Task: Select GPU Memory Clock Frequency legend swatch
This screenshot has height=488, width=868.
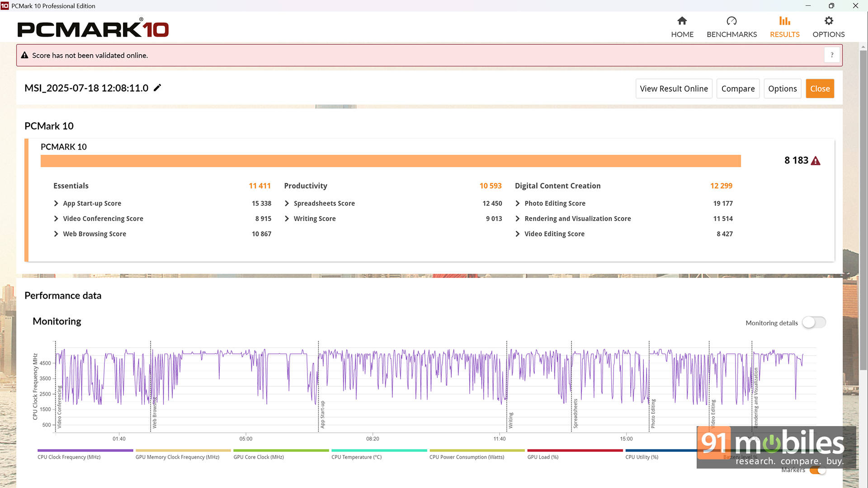Action: (183, 450)
